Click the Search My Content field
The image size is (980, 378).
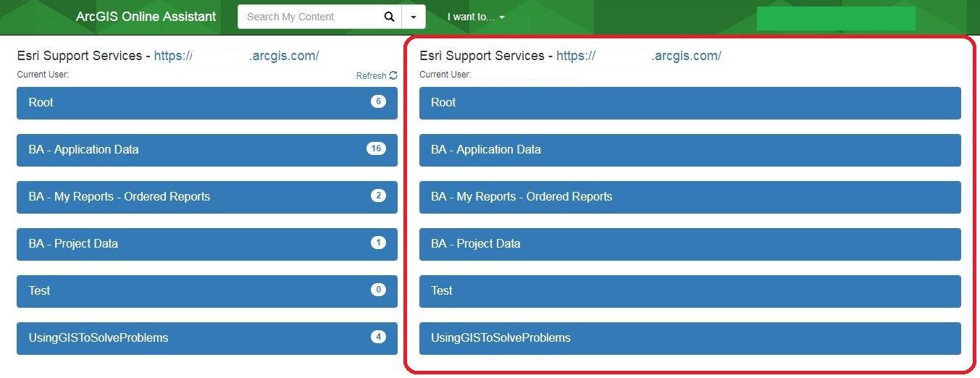tap(310, 17)
